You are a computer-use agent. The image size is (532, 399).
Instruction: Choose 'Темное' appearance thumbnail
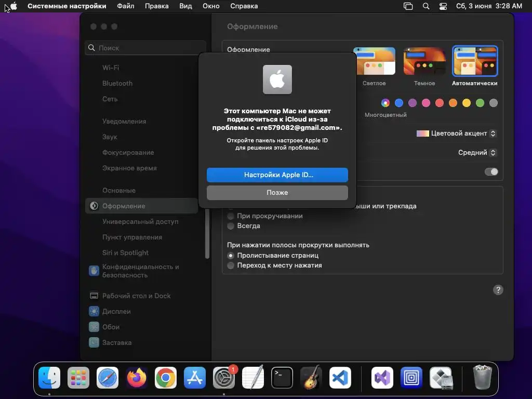424,61
